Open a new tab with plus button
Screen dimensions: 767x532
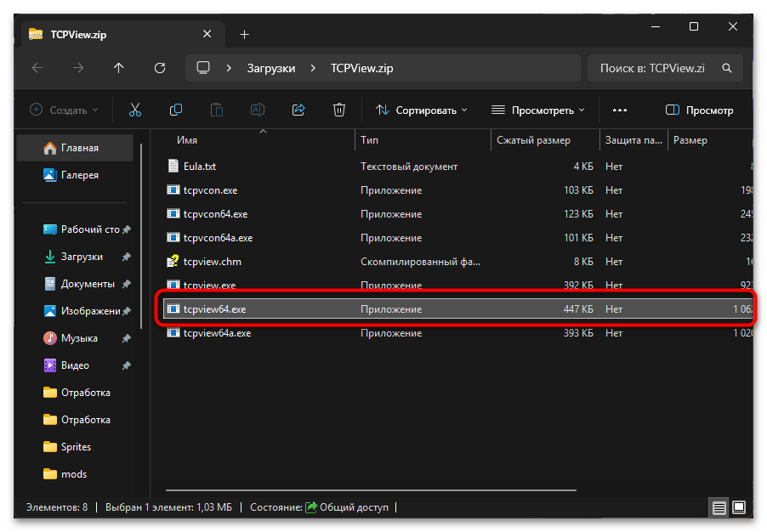[x=245, y=34]
